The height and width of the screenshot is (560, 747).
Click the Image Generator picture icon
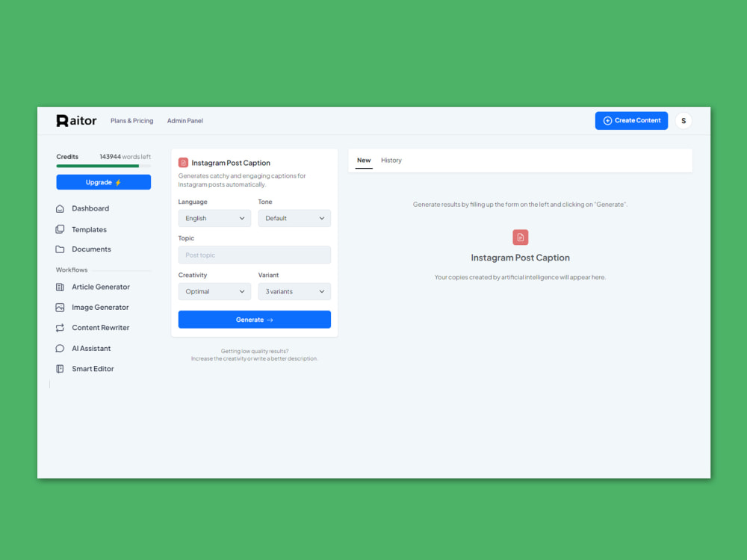click(x=60, y=308)
